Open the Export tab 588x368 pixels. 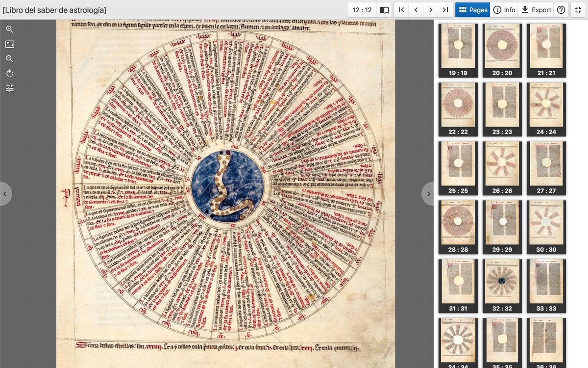click(536, 10)
